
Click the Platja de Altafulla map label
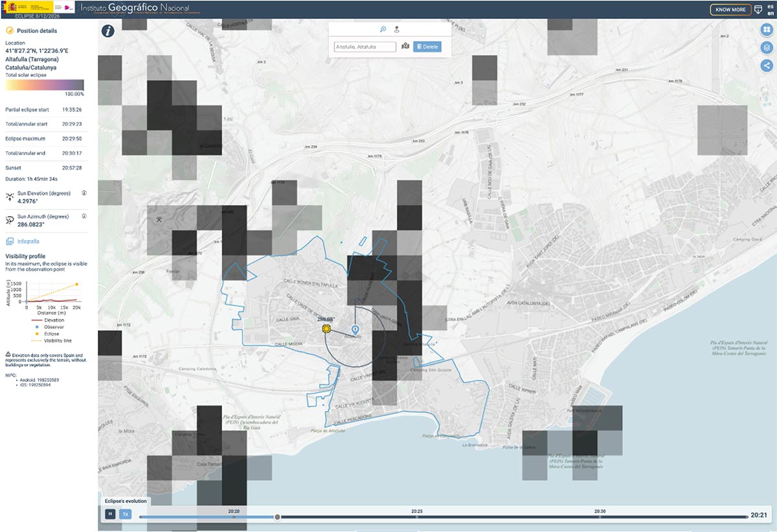326,430
